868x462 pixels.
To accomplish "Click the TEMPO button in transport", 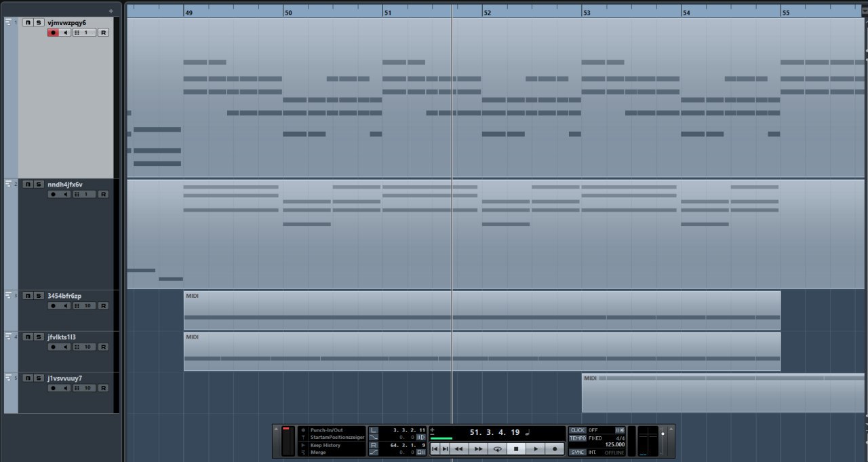I will coord(577,438).
